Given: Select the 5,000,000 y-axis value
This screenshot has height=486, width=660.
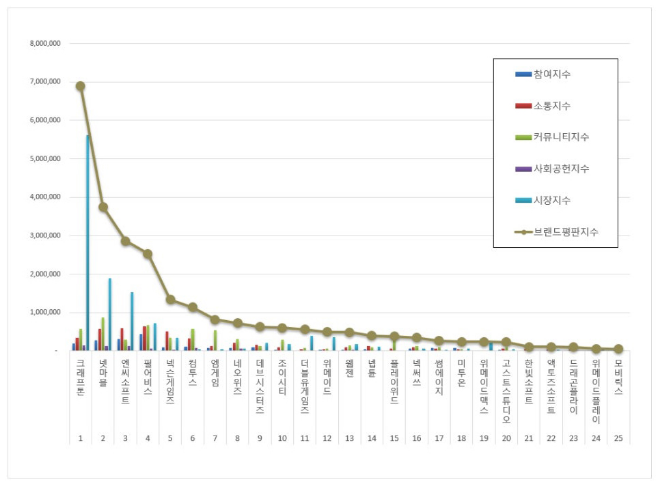Looking at the screenshot, I should tap(44, 159).
